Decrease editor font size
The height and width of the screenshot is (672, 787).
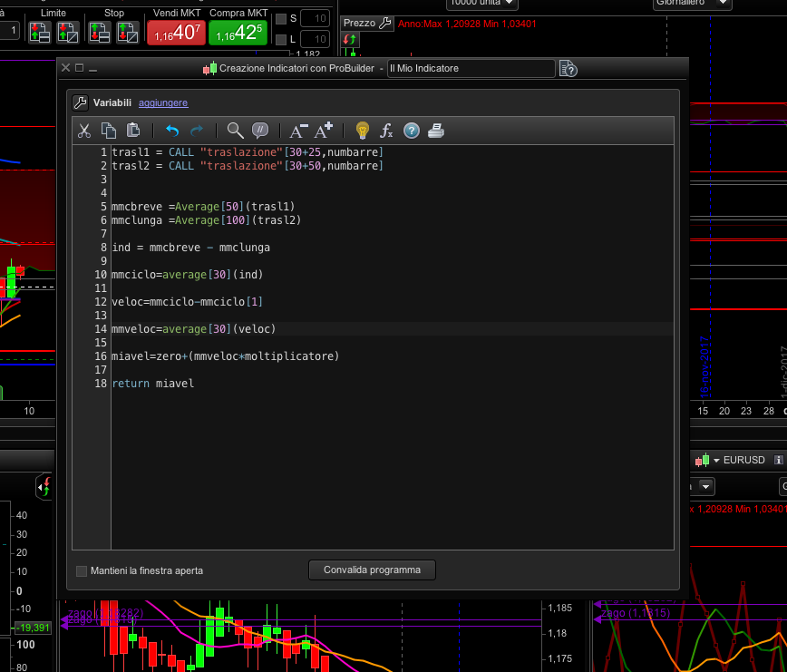[298, 131]
